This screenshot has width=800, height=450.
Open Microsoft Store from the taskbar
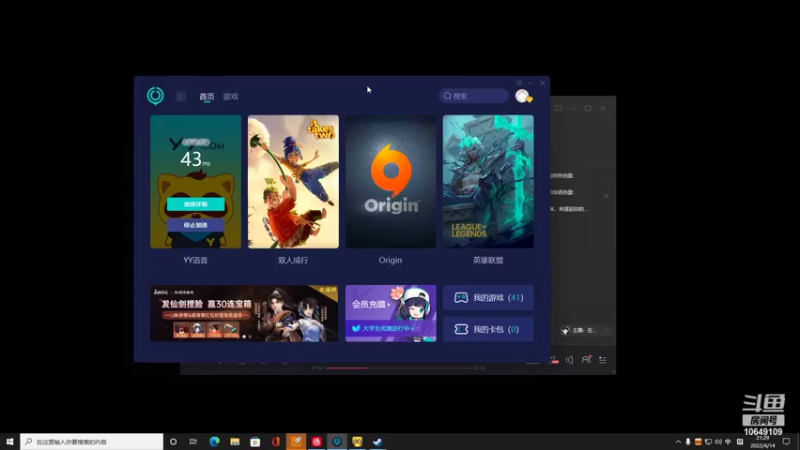click(255, 441)
